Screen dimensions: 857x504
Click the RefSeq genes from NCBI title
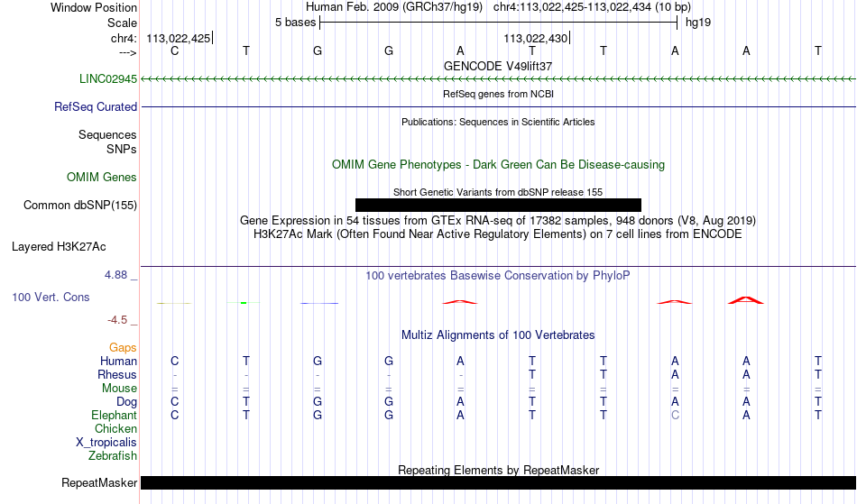point(498,94)
